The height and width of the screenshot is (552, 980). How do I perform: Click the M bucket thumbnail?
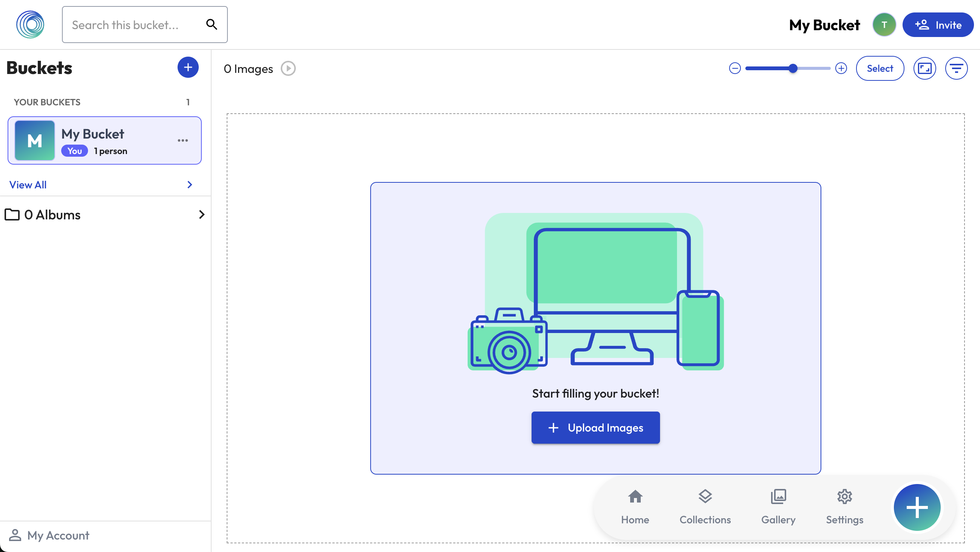pyautogui.click(x=35, y=141)
